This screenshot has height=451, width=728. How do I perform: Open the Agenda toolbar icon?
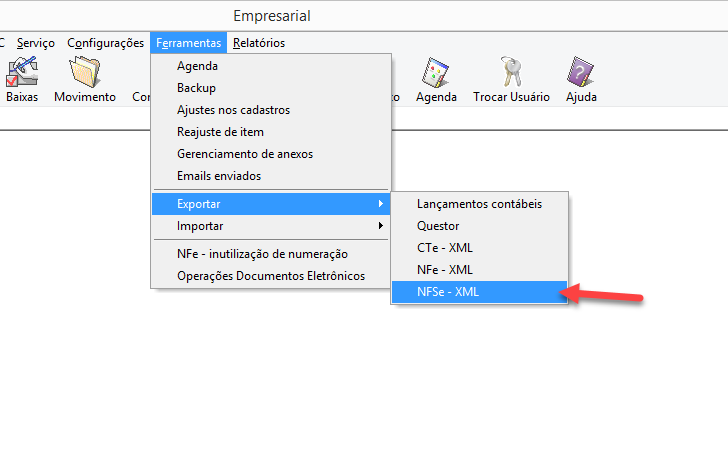436,75
